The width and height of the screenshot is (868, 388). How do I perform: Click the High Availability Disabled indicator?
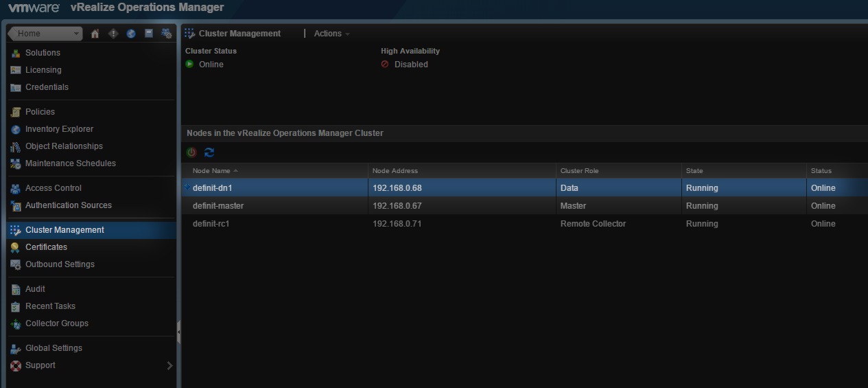404,65
